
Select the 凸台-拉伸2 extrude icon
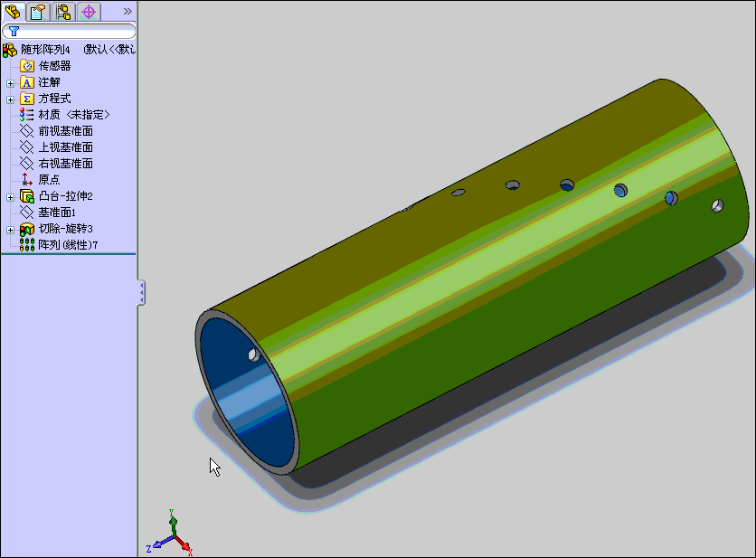(x=27, y=196)
